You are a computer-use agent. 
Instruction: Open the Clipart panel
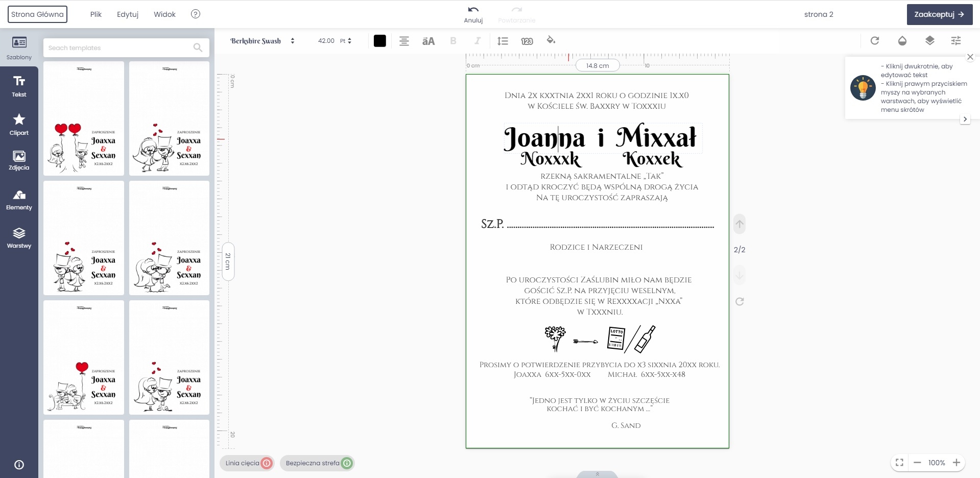pyautogui.click(x=19, y=124)
